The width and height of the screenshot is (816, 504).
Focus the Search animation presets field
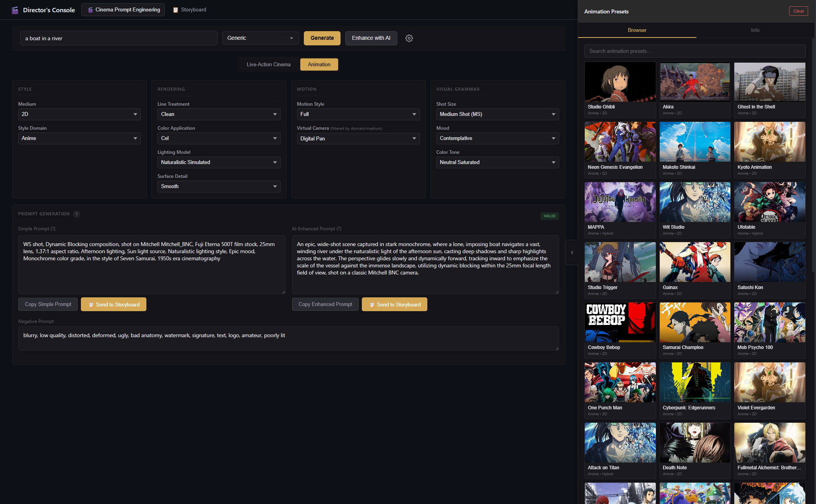[695, 51]
